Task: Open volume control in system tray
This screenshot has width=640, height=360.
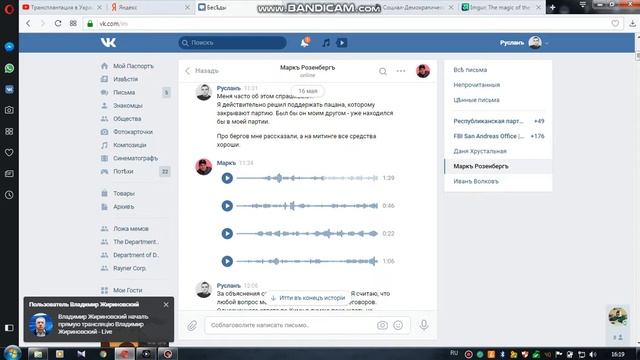Action: [x=593, y=354]
